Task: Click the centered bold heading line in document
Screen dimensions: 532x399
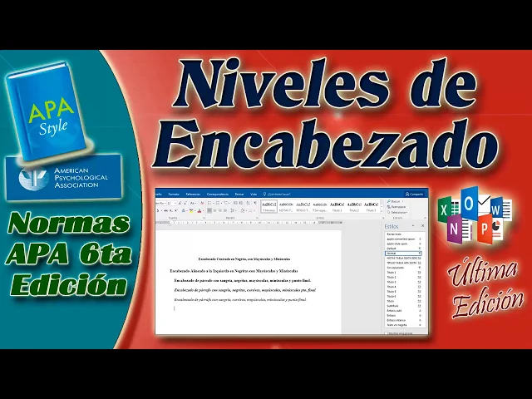Action: click(x=244, y=259)
